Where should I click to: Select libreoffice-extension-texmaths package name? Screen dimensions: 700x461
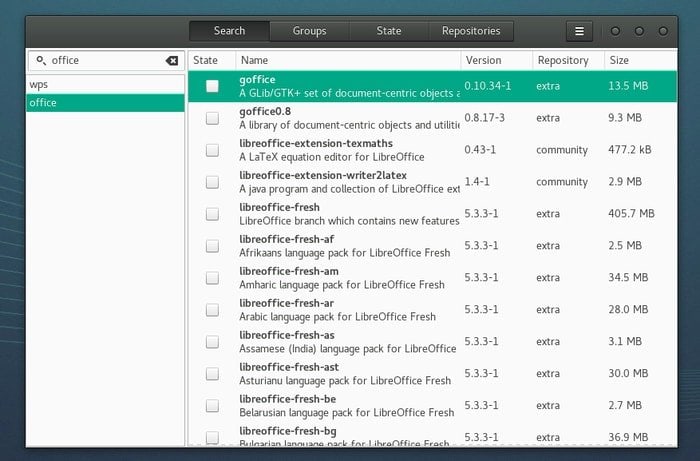pyautogui.click(x=316, y=143)
